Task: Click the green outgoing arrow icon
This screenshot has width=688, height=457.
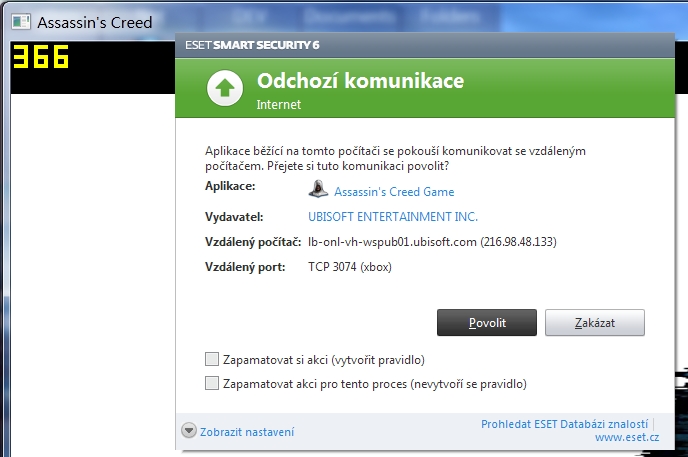Action: click(x=225, y=88)
